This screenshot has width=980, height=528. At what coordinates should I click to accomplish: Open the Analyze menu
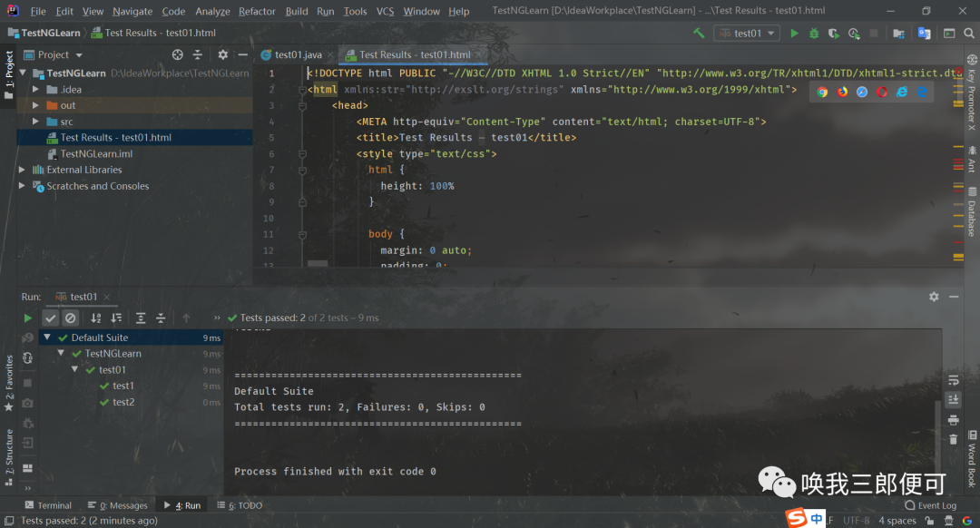212,11
